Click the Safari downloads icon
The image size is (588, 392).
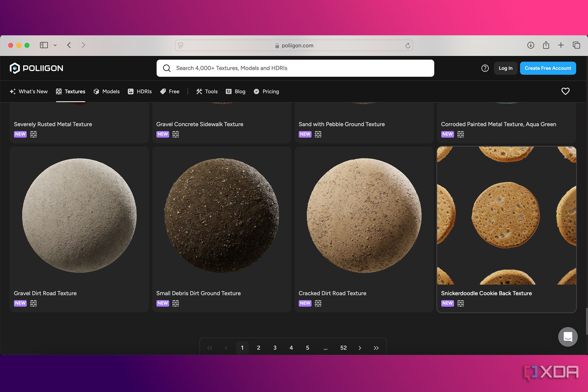(x=531, y=45)
